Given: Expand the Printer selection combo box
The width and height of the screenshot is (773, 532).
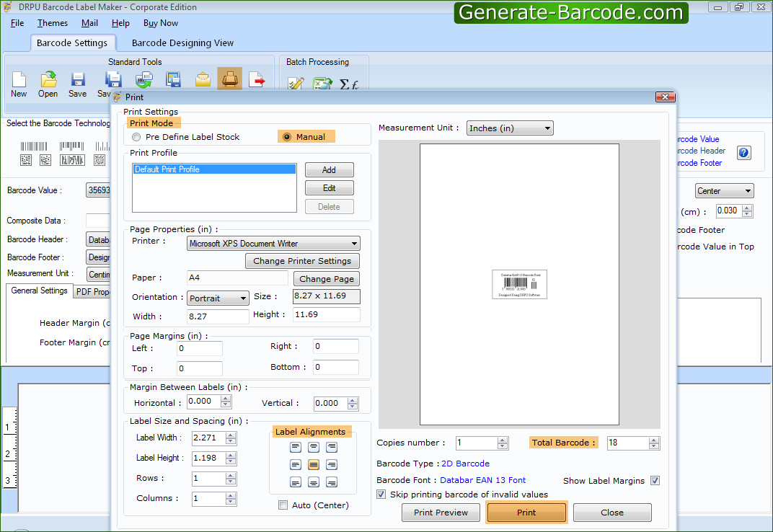Looking at the screenshot, I should pyautogui.click(x=355, y=243).
